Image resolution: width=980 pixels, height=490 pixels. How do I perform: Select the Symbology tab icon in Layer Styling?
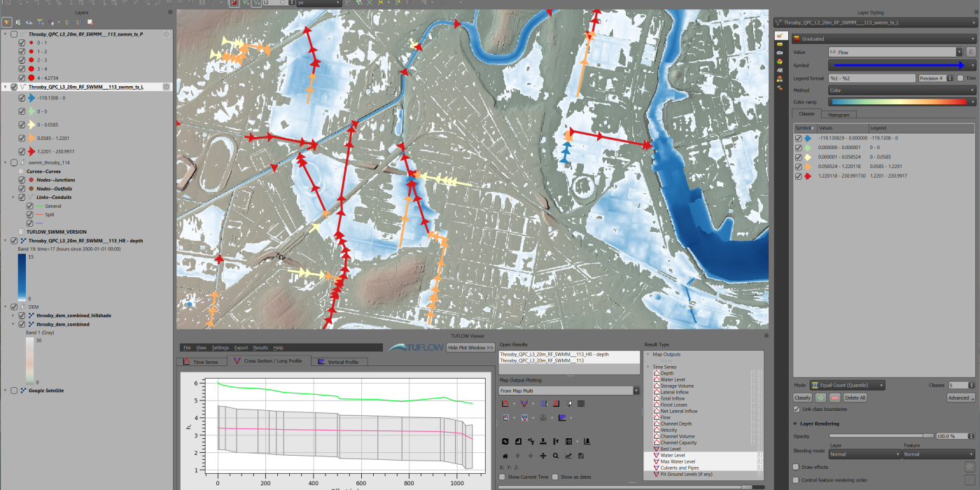coord(780,35)
